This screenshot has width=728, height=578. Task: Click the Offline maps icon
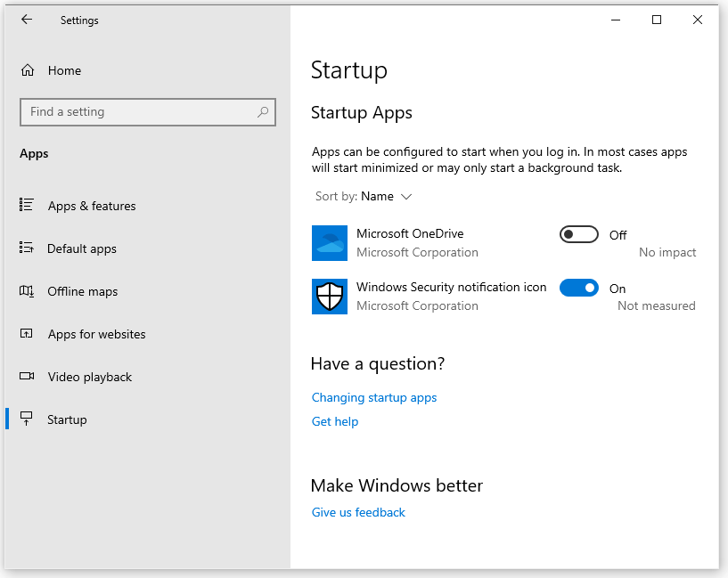coord(27,291)
